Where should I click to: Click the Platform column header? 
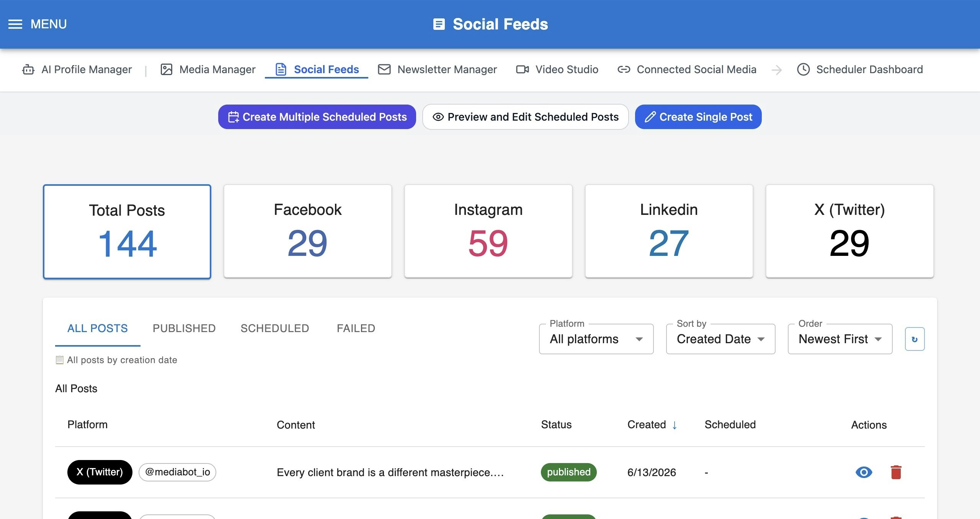87,425
